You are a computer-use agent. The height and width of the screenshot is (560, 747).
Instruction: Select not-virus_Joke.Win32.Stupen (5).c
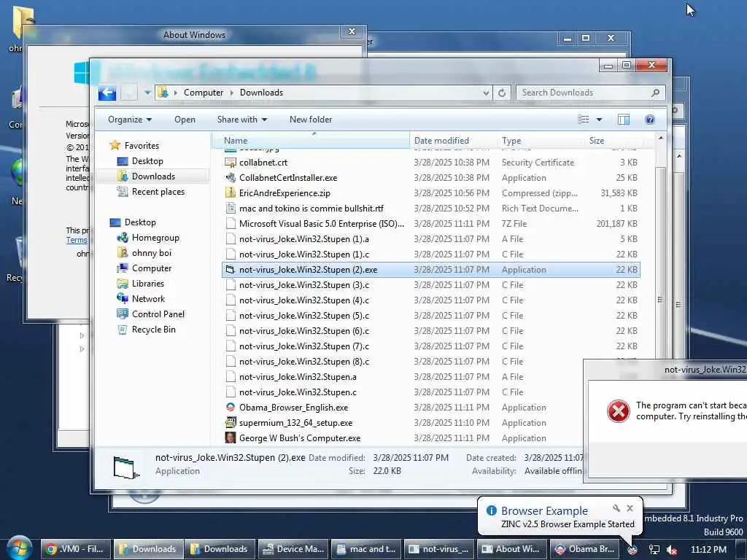tap(431, 315)
